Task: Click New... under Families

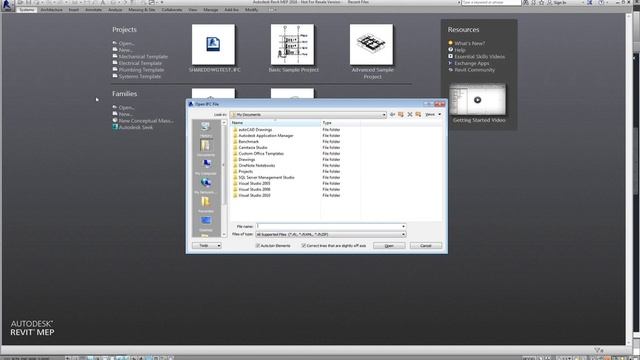Action: coord(125,114)
